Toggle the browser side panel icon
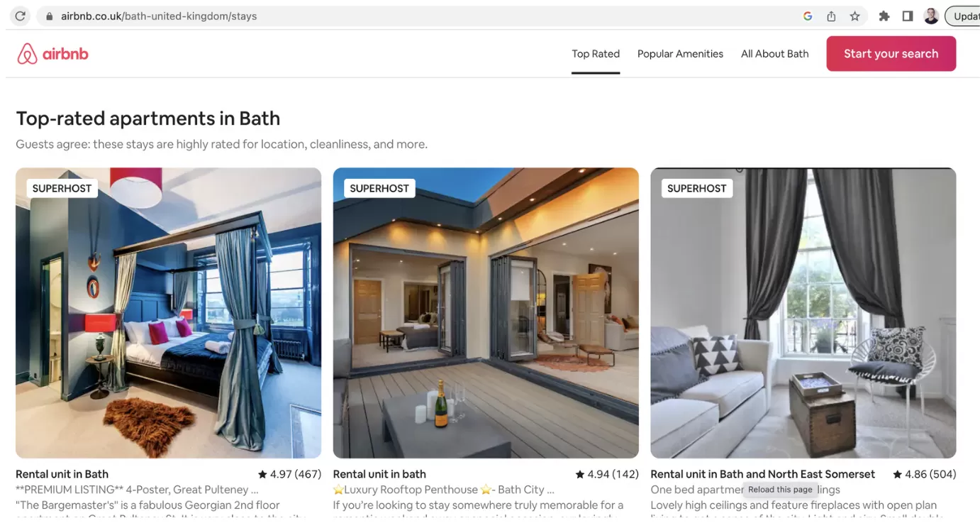Viewport: 980px width, 528px height. click(x=908, y=16)
